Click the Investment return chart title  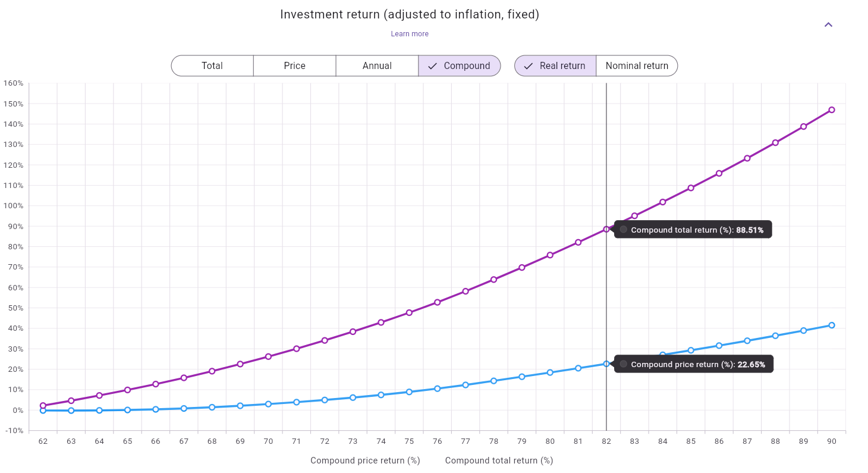coord(410,14)
